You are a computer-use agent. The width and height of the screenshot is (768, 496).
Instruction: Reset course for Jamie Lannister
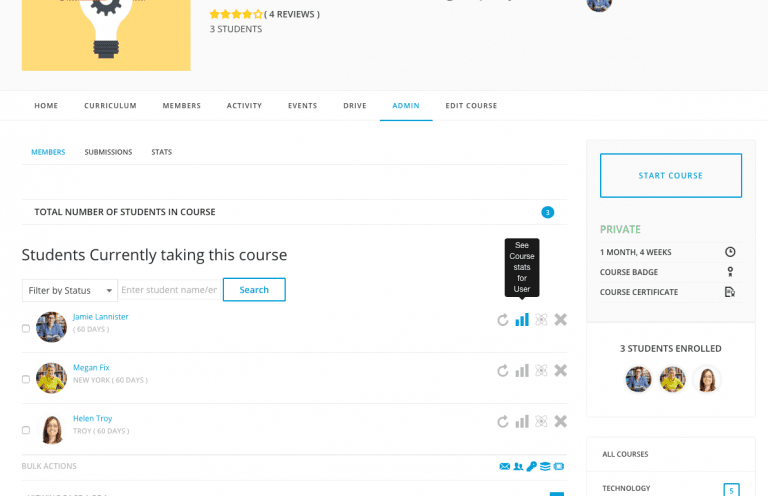(x=502, y=320)
